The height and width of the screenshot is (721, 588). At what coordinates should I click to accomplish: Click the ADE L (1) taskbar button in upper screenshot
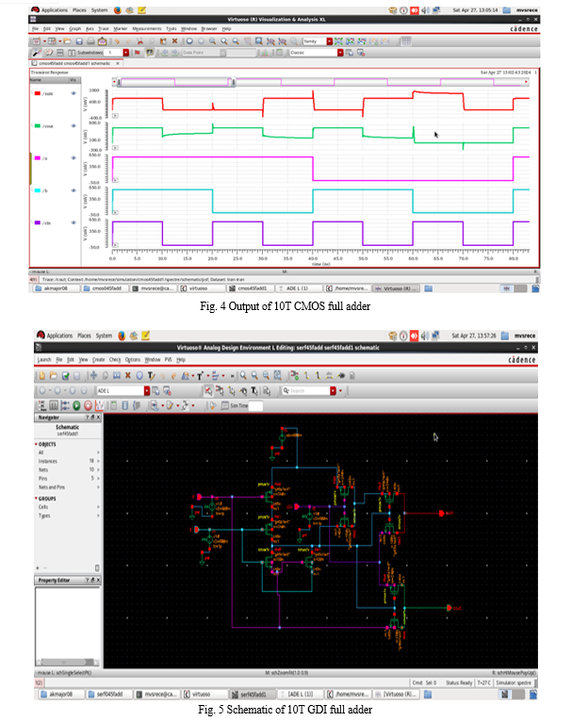click(x=297, y=288)
